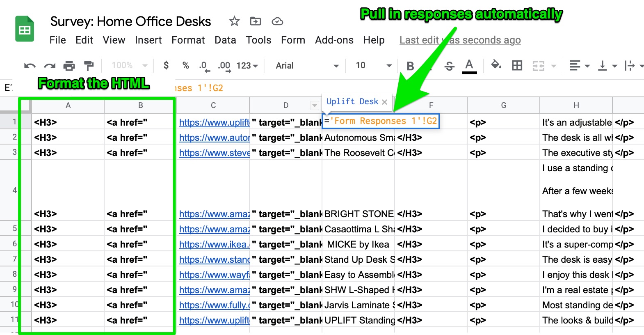Open the ikea link in row 6

point(214,244)
